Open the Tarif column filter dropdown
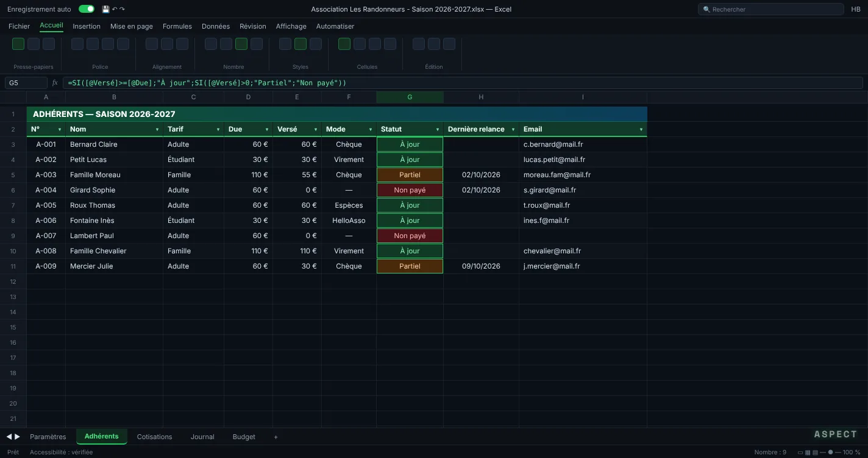This screenshot has width=868, height=458. (x=218, y=130)
